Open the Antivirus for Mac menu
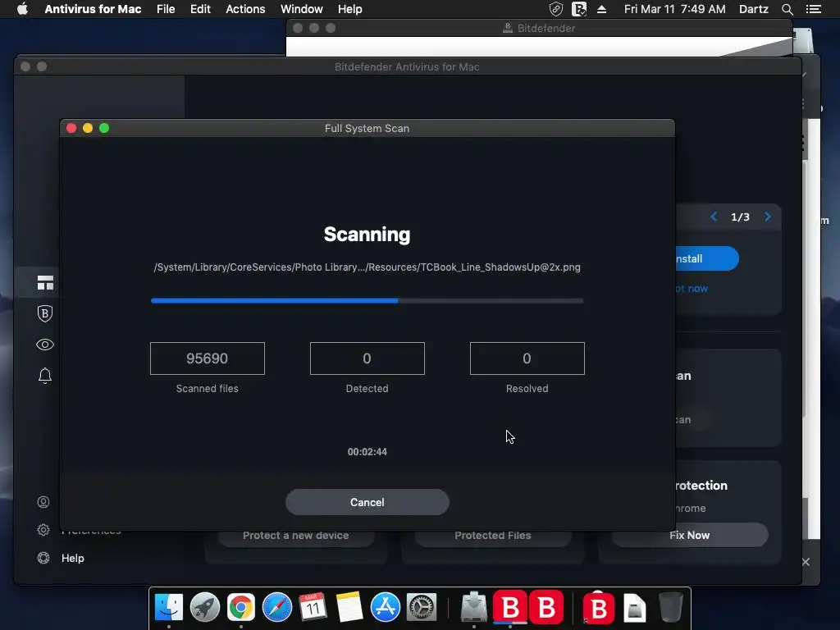 tap(93, 9)
